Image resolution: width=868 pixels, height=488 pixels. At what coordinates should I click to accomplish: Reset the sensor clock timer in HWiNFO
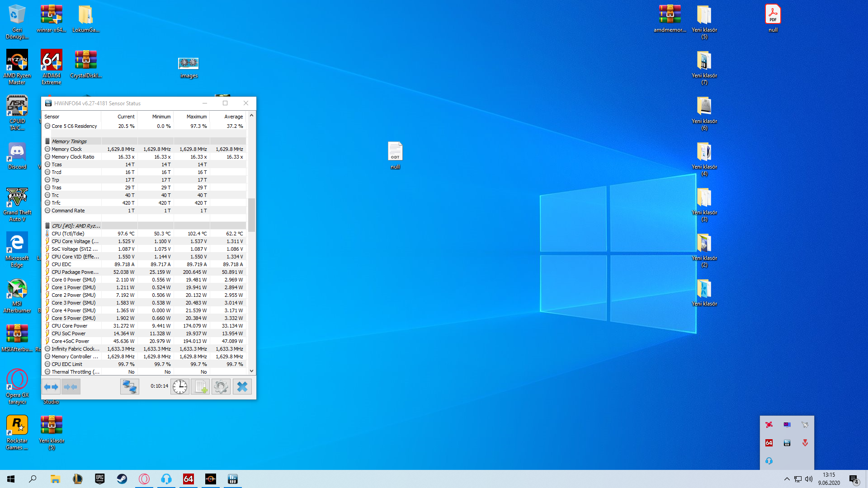click(x=180, y=387)
